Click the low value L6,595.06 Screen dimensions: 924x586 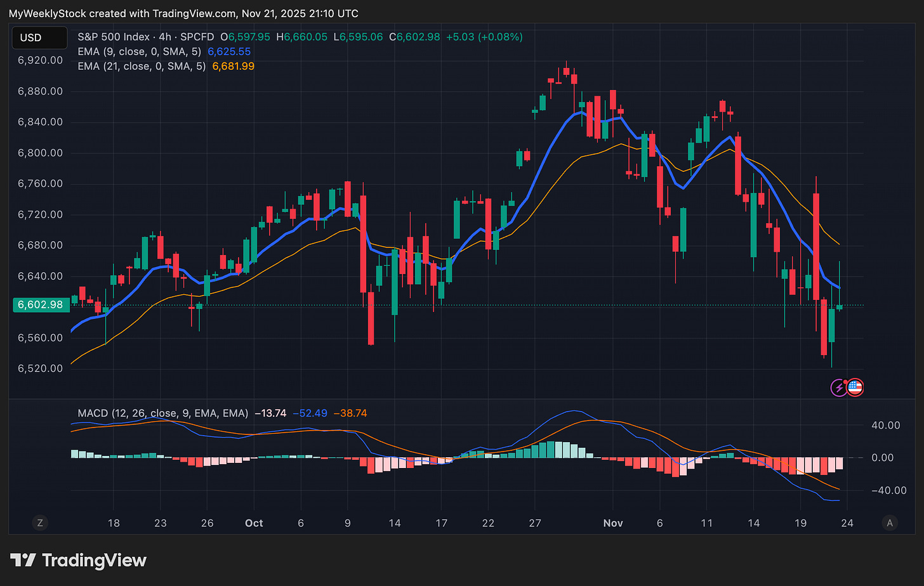pos(358,37)
